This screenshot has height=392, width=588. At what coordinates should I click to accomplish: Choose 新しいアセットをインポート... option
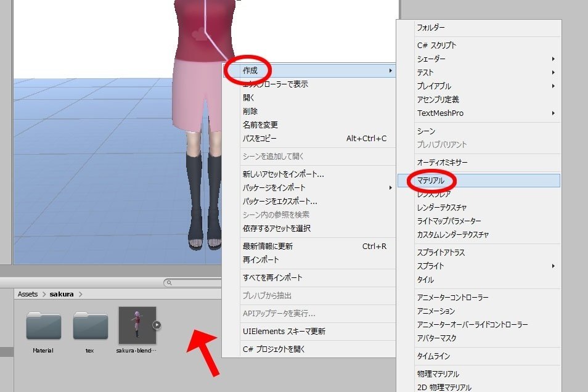tap(309, 174)
